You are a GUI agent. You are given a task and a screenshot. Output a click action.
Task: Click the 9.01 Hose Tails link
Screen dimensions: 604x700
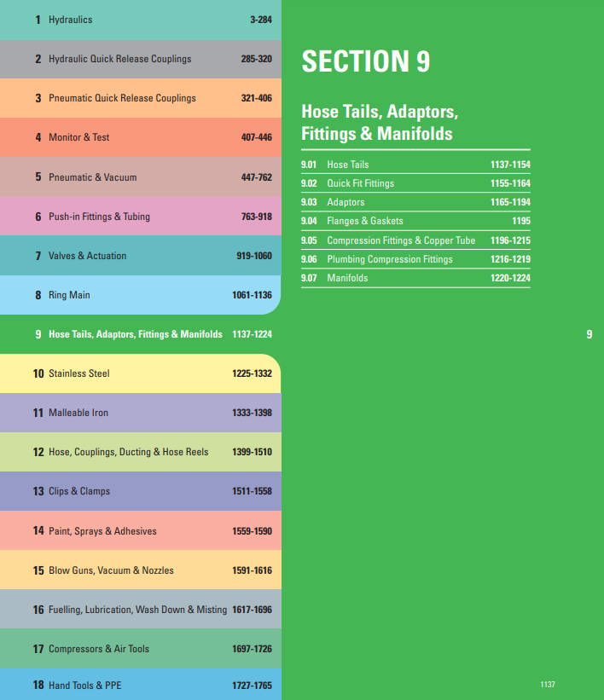(x=348, y=165)
